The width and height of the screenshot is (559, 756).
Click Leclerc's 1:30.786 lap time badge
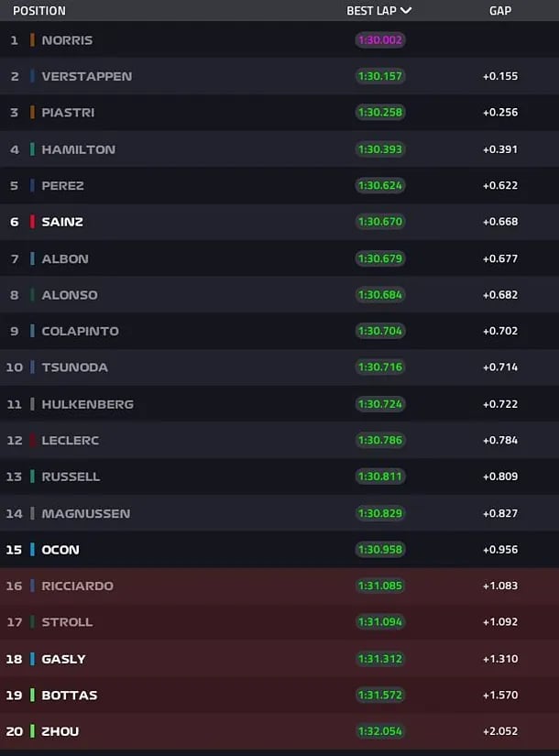(x=379, y=440)
